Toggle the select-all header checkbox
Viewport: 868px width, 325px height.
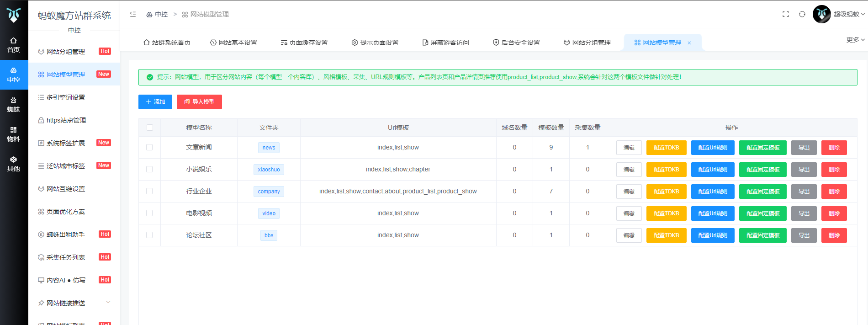[149, 128]
